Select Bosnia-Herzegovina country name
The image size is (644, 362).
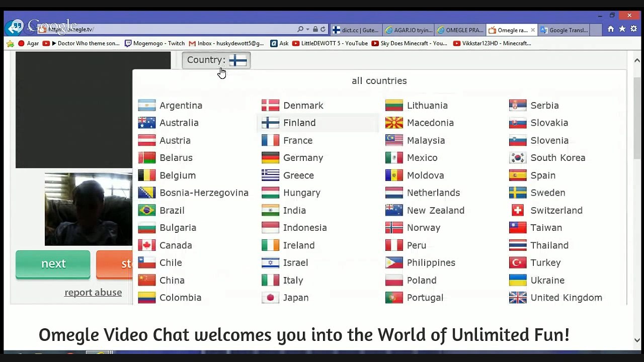[x=204, y=193]
